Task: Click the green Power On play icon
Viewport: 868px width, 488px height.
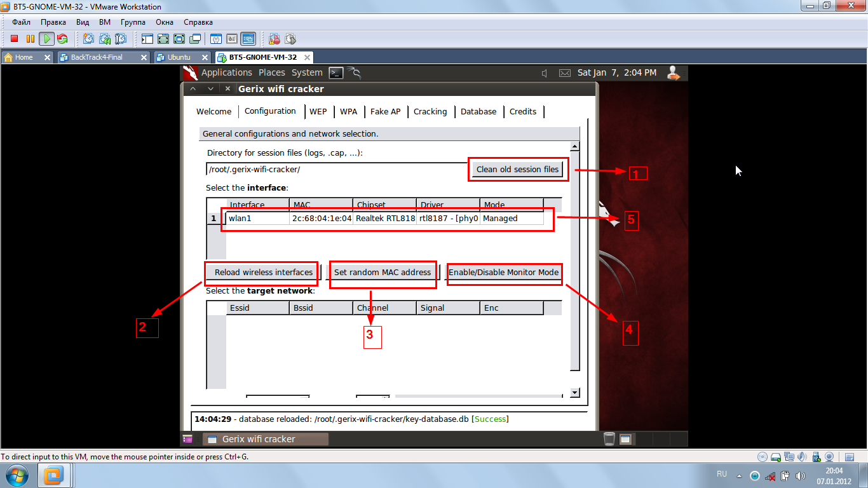Action: [x=46, y=39]
